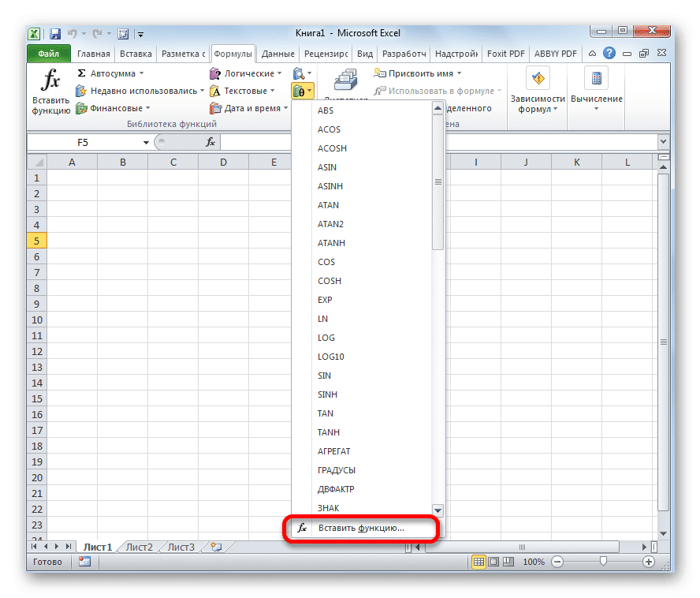Screen dimensions: 700x598
Task: Switch to the Данные tab
Action: click(x=277, y=54)
